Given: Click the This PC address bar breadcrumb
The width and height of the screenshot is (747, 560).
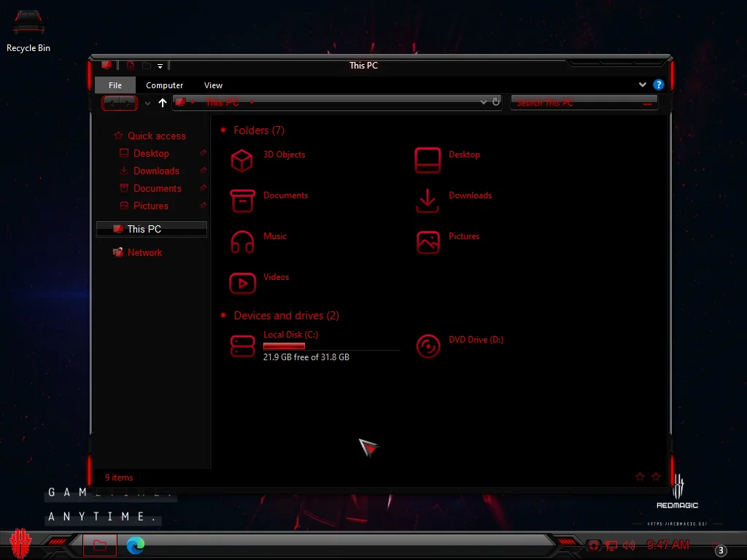Looking at the screenshot, I should pos(222,102).
